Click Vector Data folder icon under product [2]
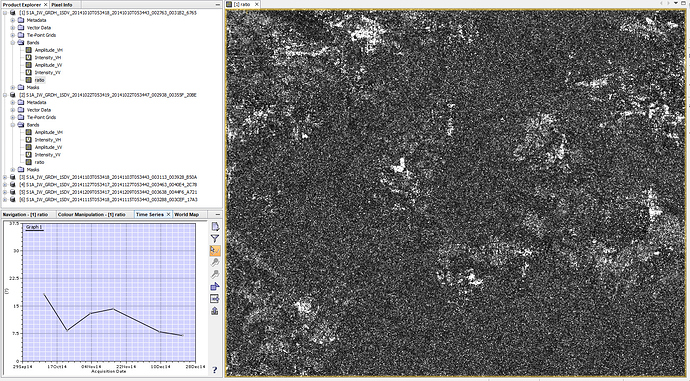This screenshot has width=690, height=381. (21, 110)
